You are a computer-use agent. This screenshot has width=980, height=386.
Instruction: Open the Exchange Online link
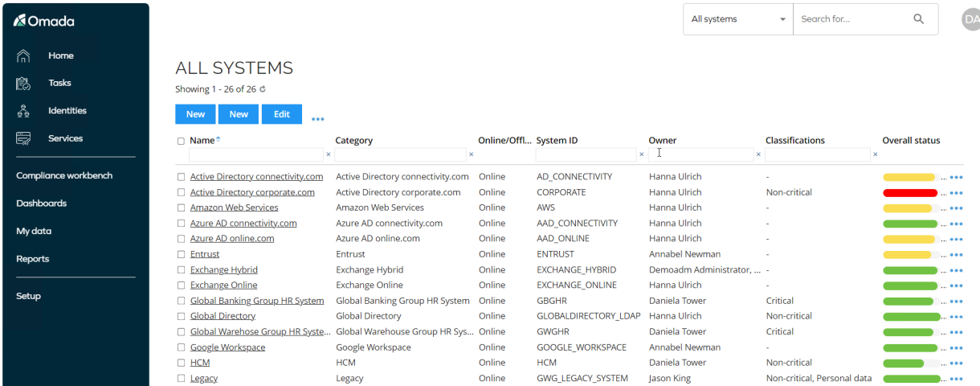click(x=223, y=285)
